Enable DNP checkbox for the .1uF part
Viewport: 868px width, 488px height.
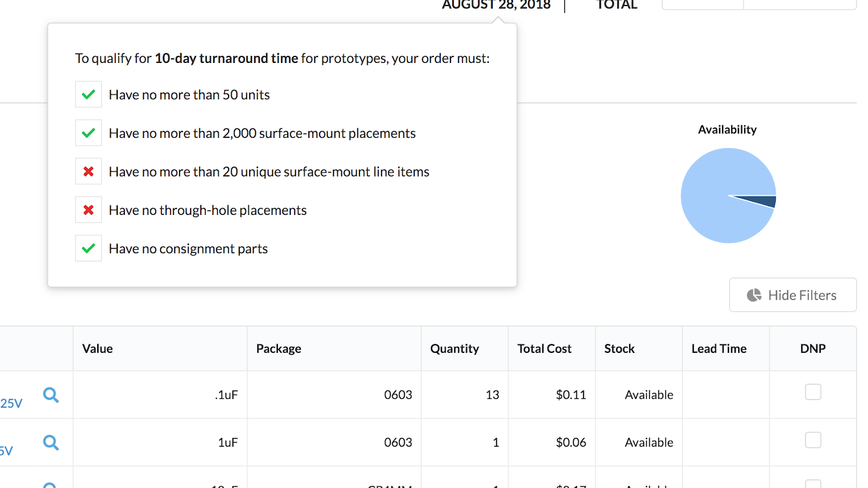[813, 392]
